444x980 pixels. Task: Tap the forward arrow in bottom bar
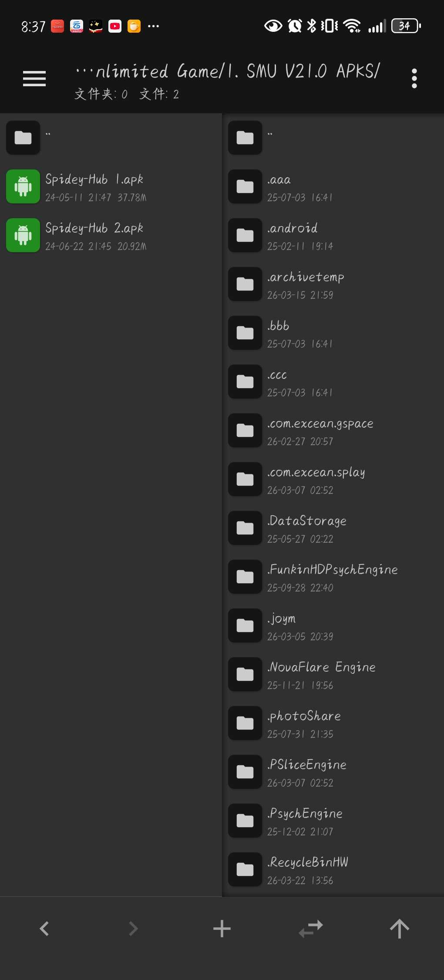tap(133, 928)
